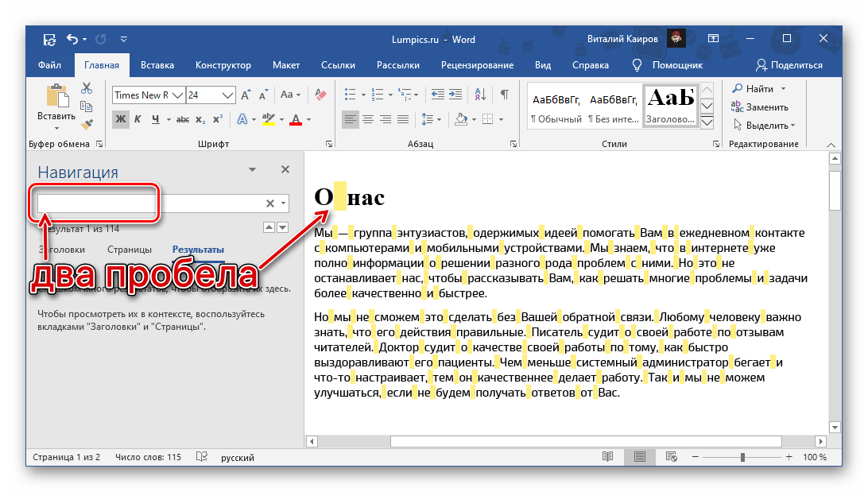Switch to the Рецензирование tab
The height and width of the screenshot is (492, 868).
coord(477,65)
